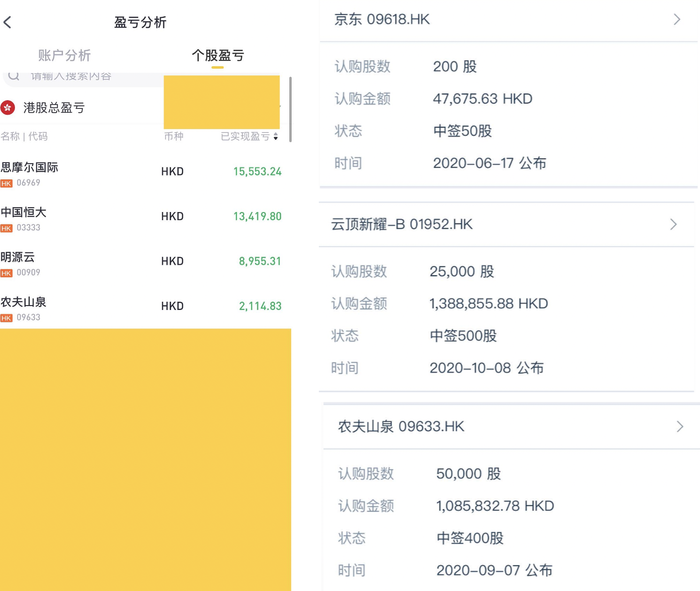Expand the 云顶新耀-B 01952.HK chevron

[x=673, y=225]
